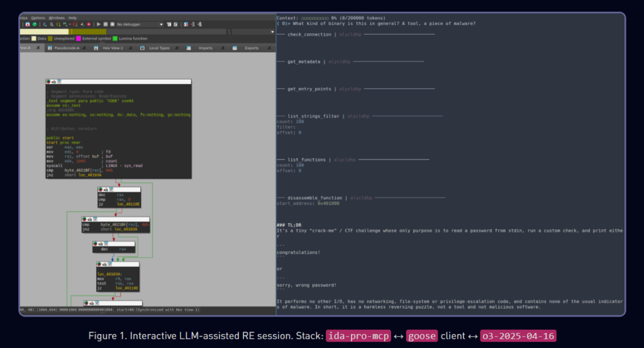This screenshot has height=348, width=644.
Task: Click the 'loc_40103A:' label in graph
Action: 109,274
